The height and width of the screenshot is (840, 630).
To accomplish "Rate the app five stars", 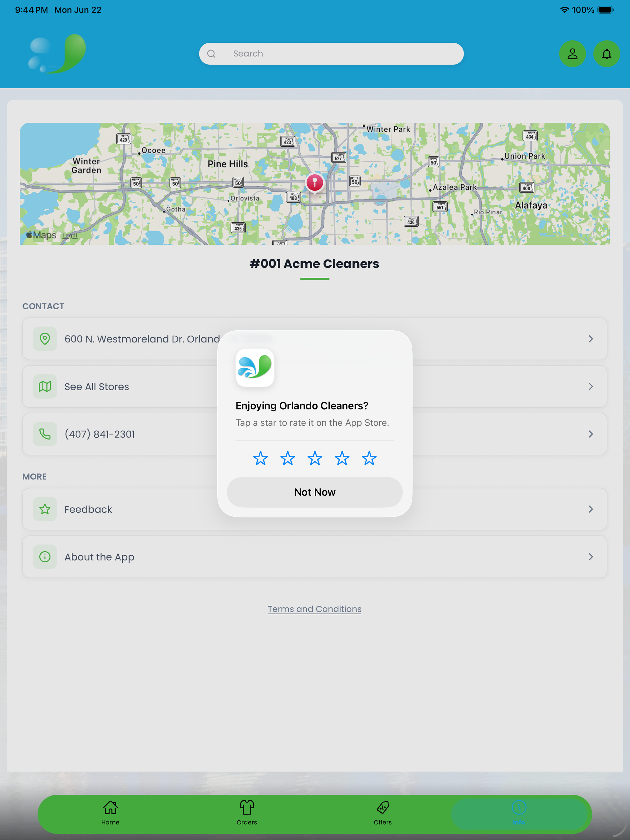I will [369, 458].
